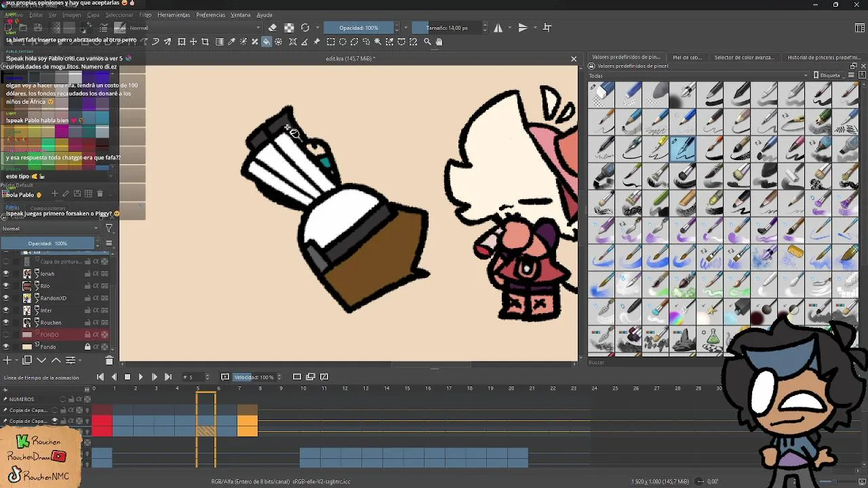Viewport: 868px width, 488px height.
Task: Select the crop tool
Action: 205,41
